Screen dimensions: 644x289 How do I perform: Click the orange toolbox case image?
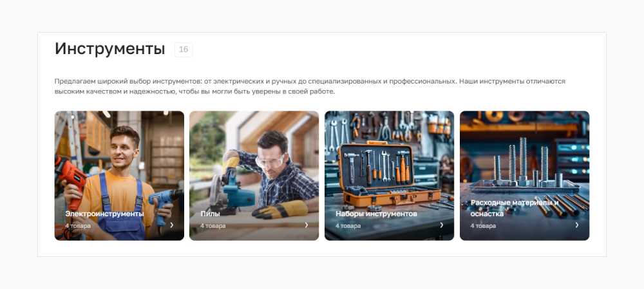coord(388,174)
